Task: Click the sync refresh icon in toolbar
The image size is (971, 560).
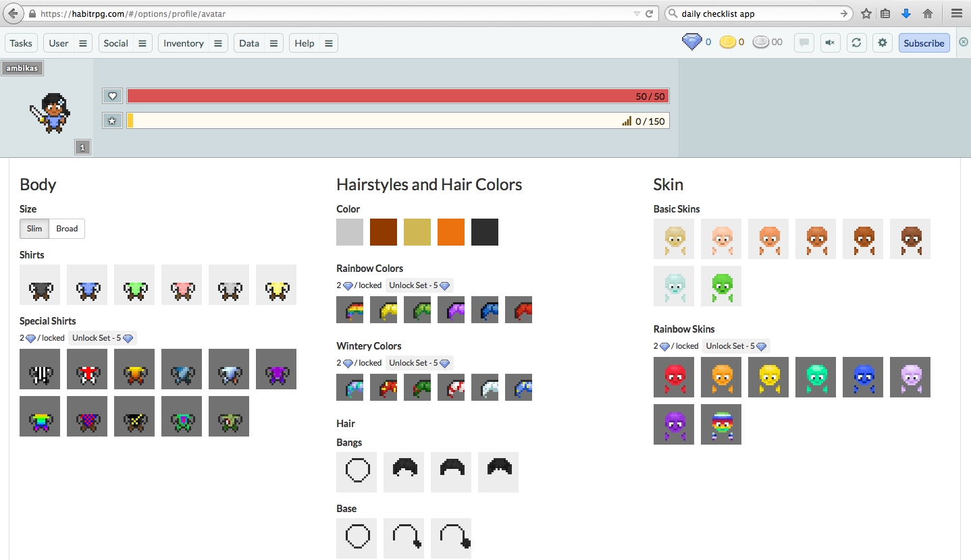Action: pyautogui.click(x=856, y=43)
